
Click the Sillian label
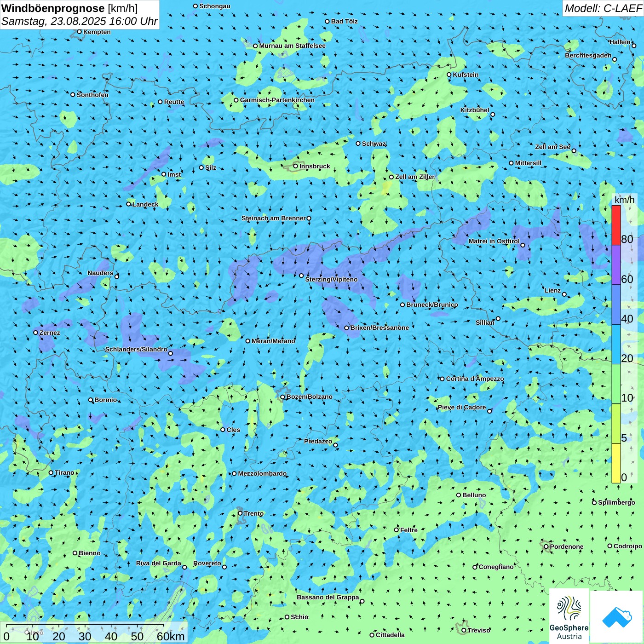click(x=485, y=322)
